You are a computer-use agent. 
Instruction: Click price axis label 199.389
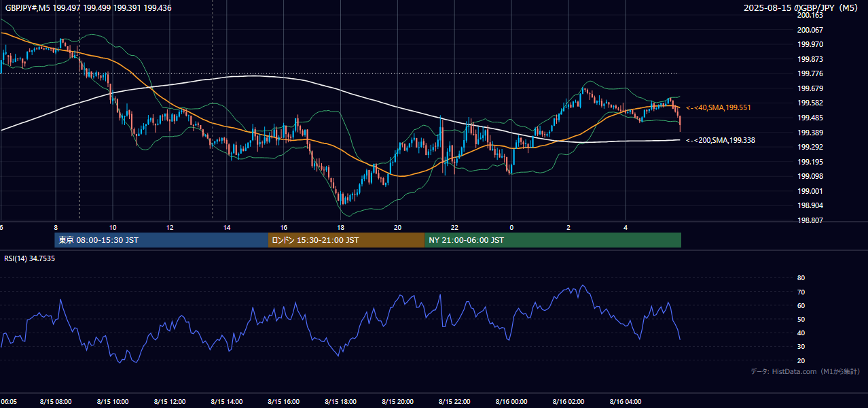(810, 133)
